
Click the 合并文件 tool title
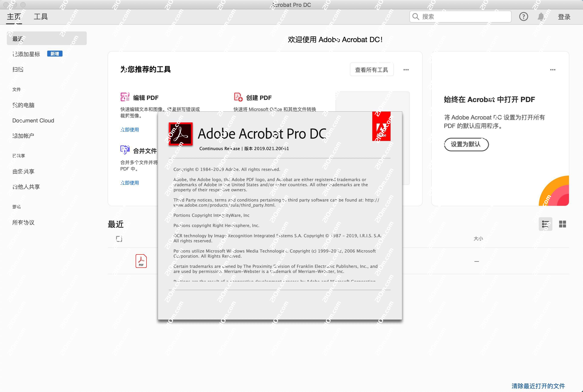[145, 151]
